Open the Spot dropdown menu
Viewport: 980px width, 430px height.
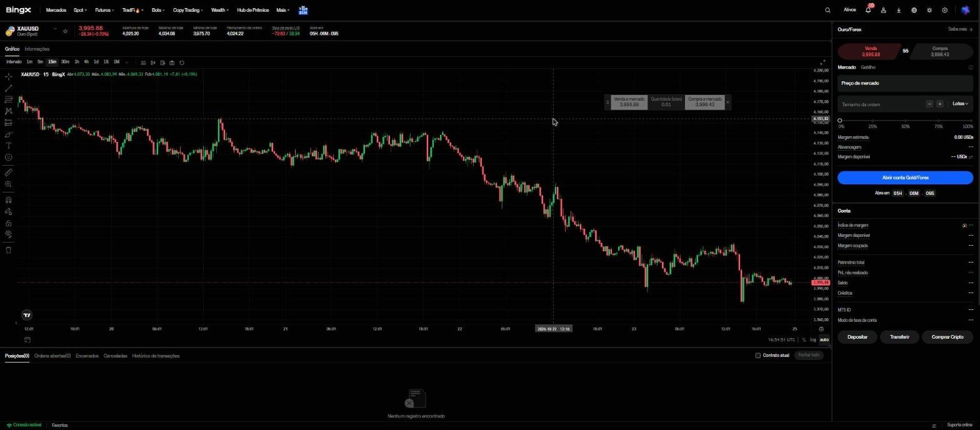[80, 10]
